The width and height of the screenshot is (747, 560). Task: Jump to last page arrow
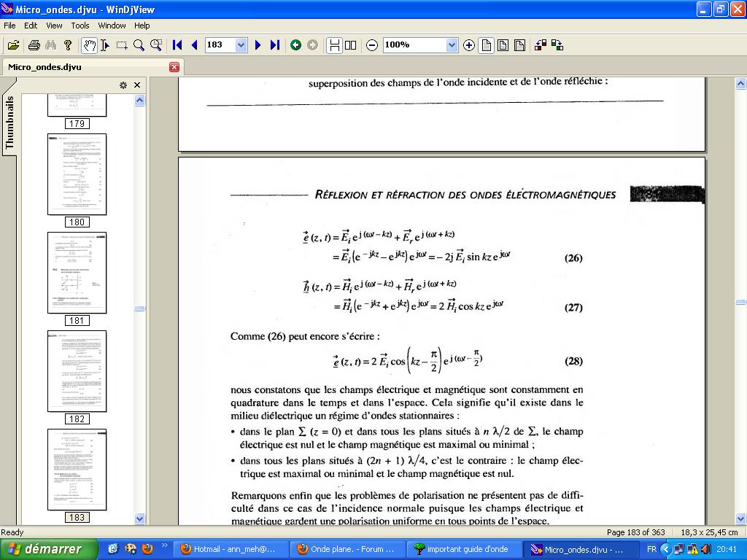point(275,45)
